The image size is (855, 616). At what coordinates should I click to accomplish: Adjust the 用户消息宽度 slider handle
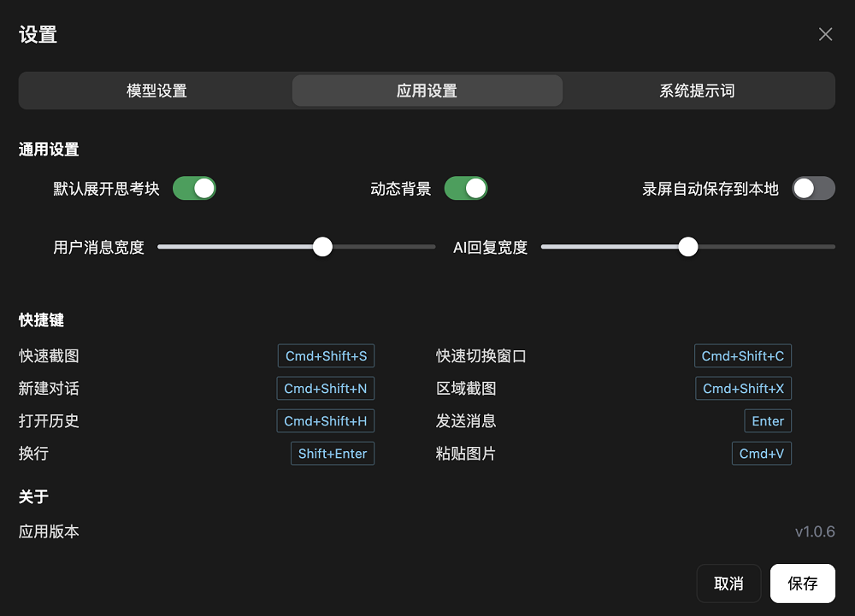click(x=322, y=246)
